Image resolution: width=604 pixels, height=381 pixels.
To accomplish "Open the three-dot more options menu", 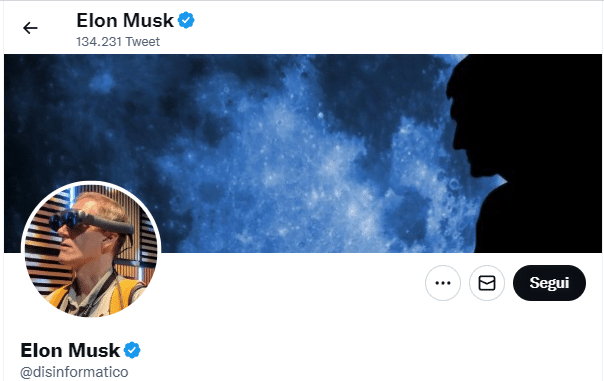I will pyautogui.click(x=443, y=283).
